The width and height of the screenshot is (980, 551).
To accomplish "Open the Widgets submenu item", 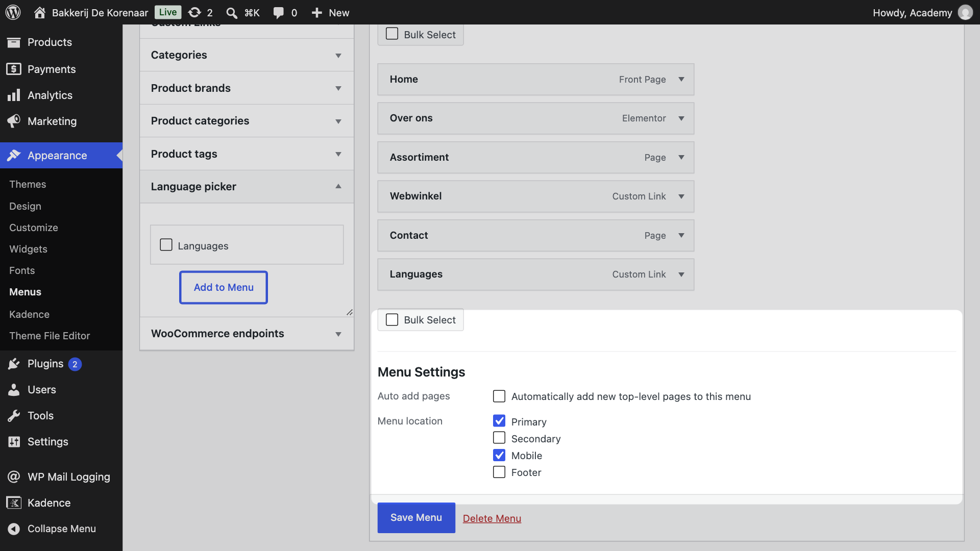I will click(28, 249).
